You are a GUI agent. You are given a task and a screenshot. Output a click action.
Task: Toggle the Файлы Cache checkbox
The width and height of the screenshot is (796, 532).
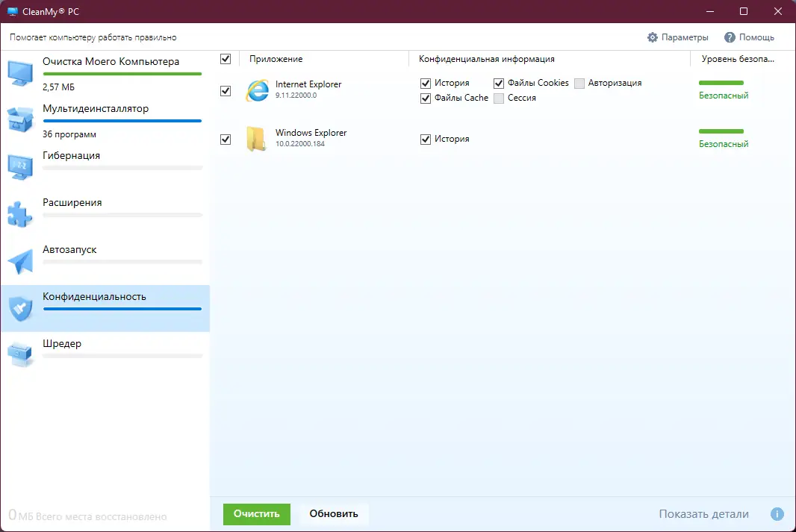click(x=426, y=98)
